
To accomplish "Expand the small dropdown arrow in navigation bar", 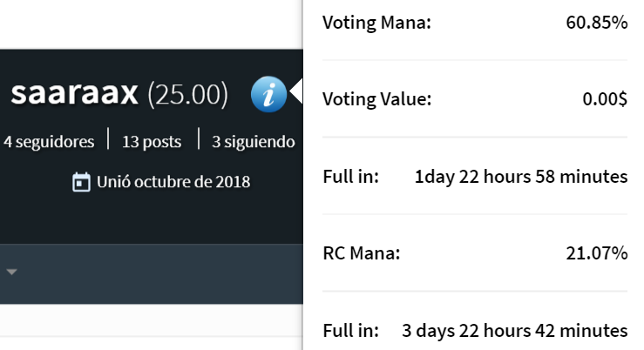I will point(12,272).
